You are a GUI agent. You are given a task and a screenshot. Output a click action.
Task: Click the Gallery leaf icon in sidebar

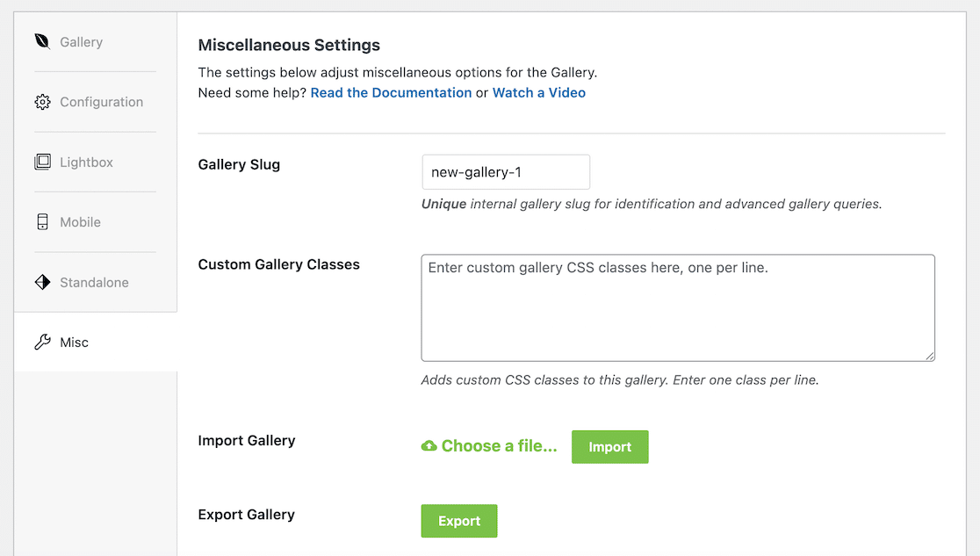tap(42, 41)
